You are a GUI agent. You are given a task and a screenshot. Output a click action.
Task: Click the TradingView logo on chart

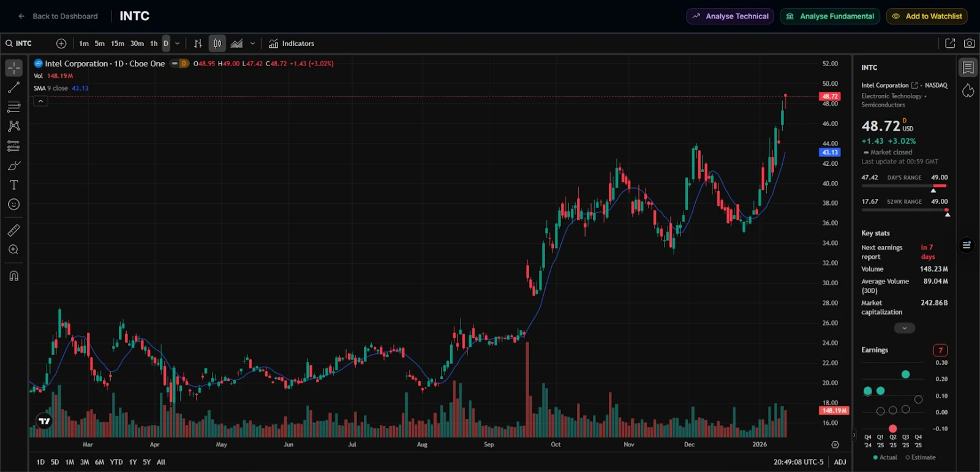44,421
